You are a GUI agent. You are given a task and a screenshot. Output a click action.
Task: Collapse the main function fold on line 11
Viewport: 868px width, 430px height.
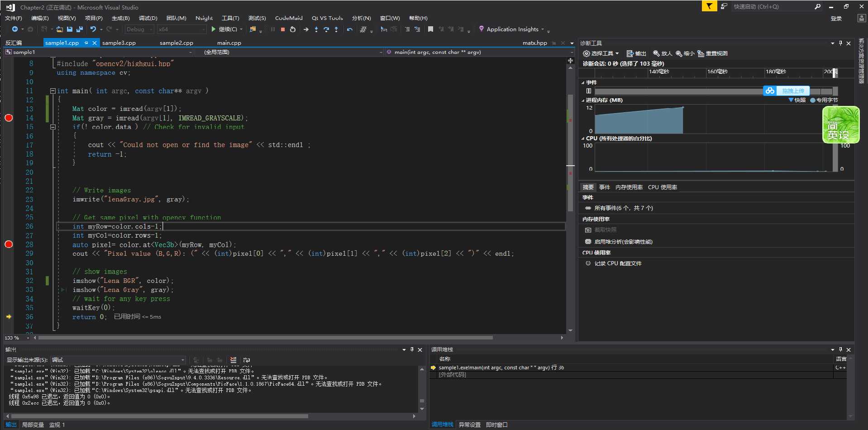pos(53,91)
